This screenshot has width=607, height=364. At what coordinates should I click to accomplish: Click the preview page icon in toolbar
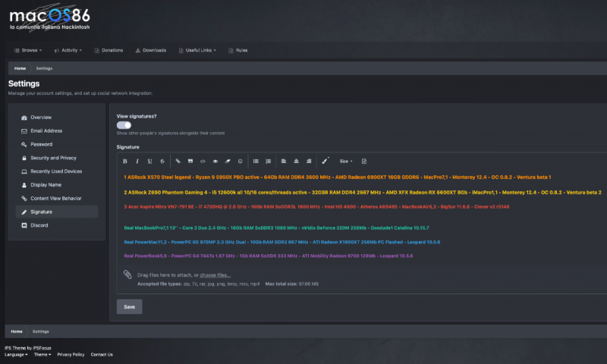364,162
